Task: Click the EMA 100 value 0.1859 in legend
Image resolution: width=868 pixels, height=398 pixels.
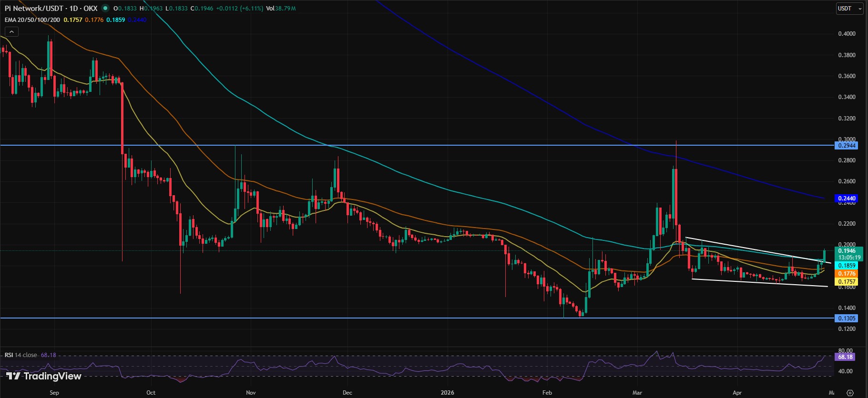Action: 116,20
